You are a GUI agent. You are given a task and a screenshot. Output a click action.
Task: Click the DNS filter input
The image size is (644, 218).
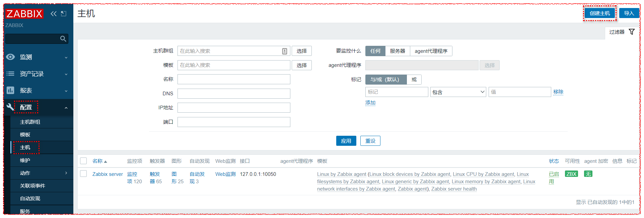click(x=234, y=94)
